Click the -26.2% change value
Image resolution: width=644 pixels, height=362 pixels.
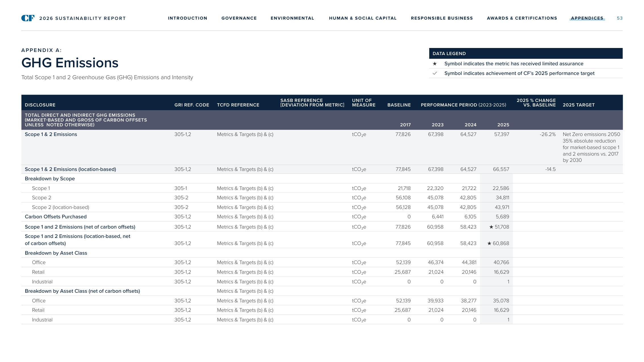click(x=548, y=134)
